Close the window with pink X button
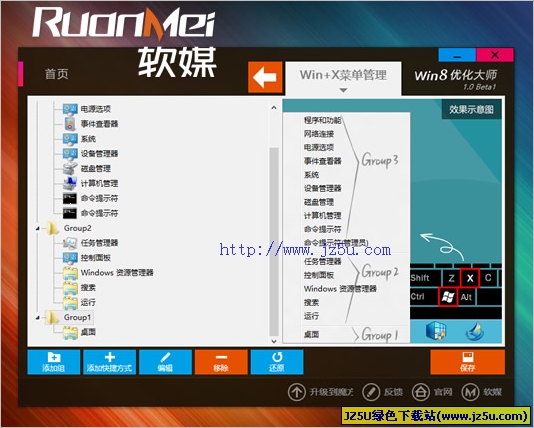This screenshot has height=428, width=534. [x=495, y=55]
